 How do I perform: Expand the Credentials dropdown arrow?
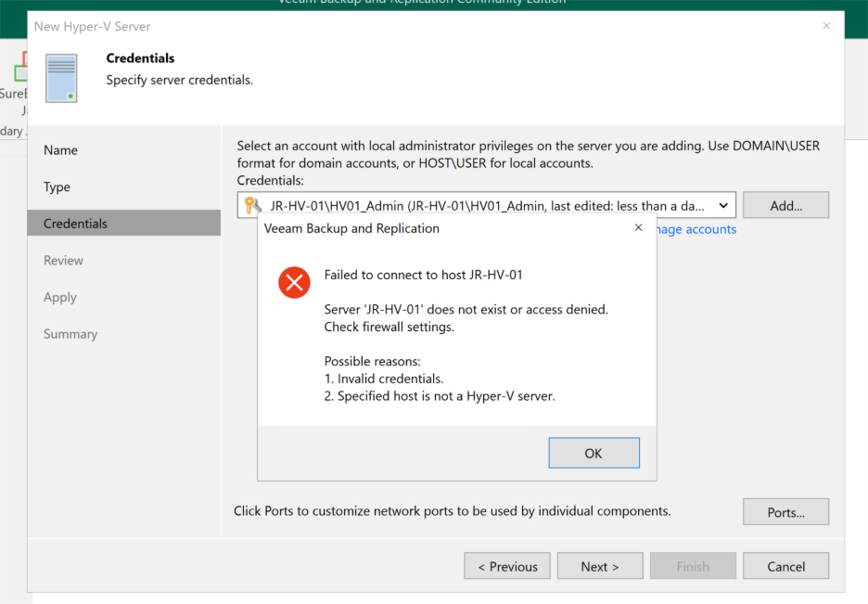[723, 206]
